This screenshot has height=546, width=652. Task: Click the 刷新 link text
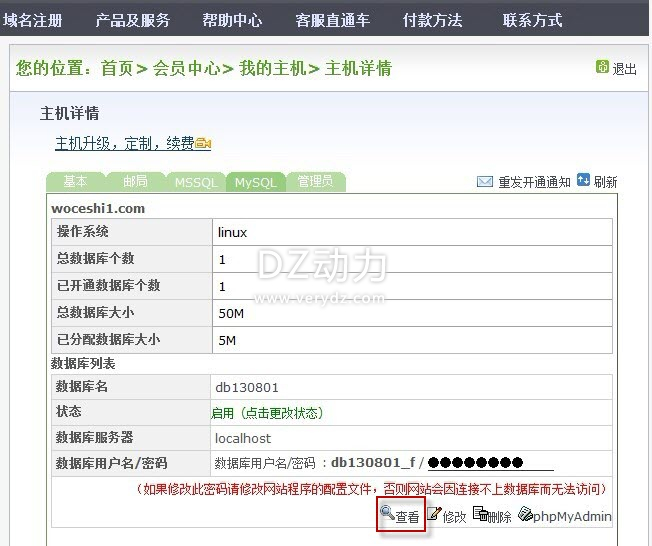[x=605, y=182]
